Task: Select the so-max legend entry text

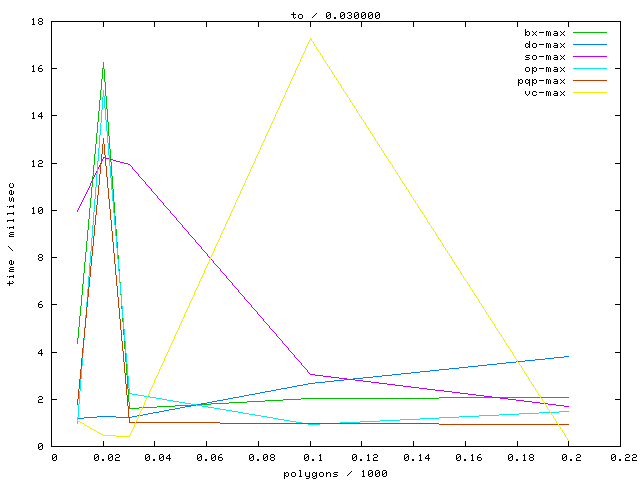Action: 545,57
